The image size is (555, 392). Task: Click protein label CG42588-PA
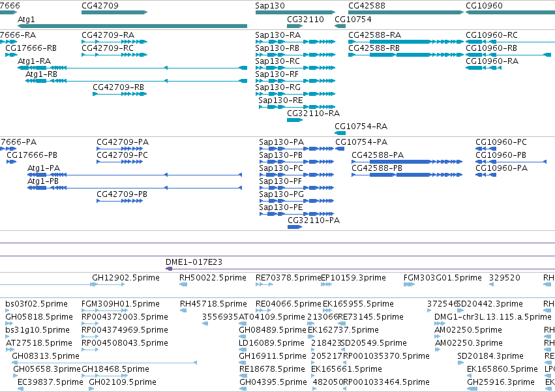tap(378, 155)
